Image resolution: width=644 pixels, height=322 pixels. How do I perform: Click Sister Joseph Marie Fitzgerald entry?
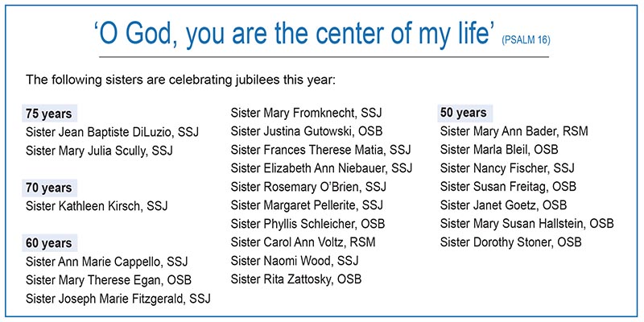(x=118, y=299)
